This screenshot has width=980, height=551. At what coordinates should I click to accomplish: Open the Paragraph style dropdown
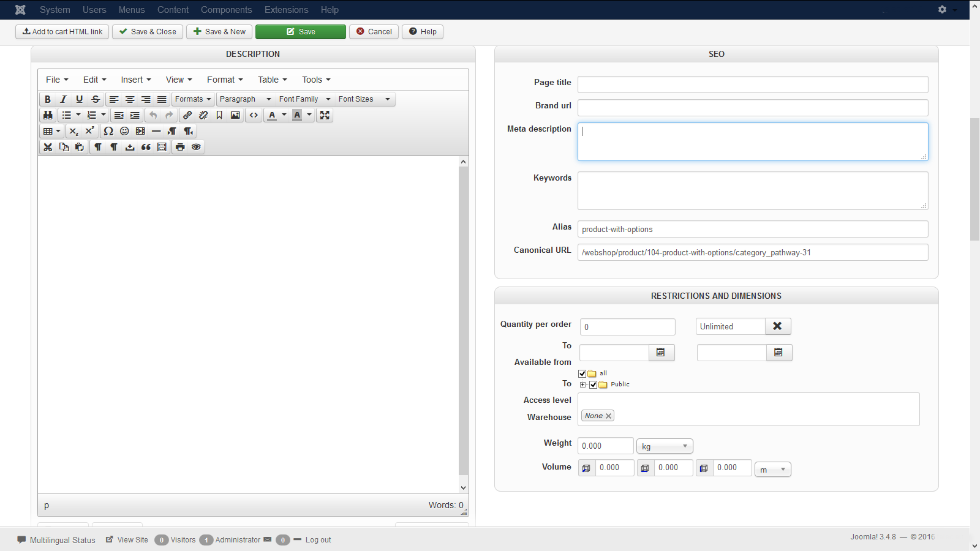pos(245,99)
